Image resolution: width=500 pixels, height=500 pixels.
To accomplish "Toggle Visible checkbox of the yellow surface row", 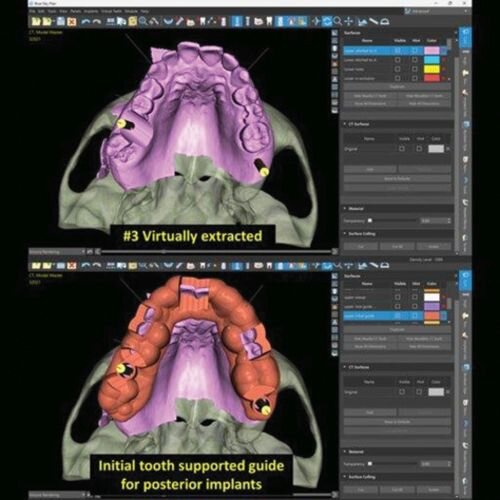I will (398, 69).
